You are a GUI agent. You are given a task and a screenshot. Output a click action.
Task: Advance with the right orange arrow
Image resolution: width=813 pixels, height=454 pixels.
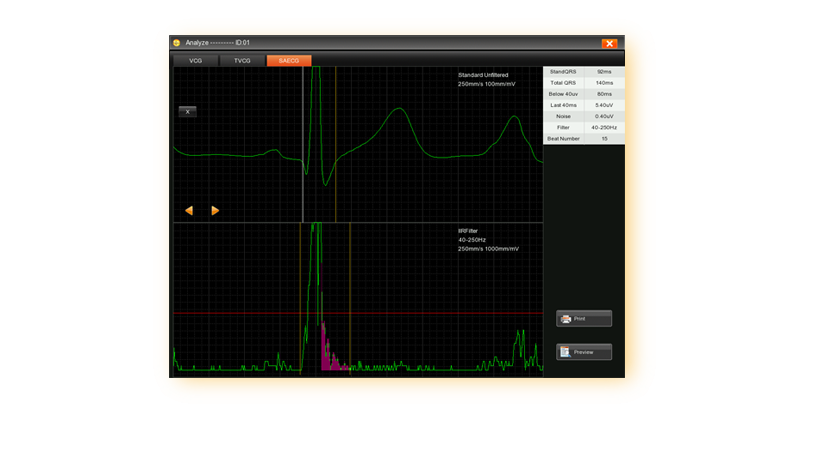pos(215,210)
